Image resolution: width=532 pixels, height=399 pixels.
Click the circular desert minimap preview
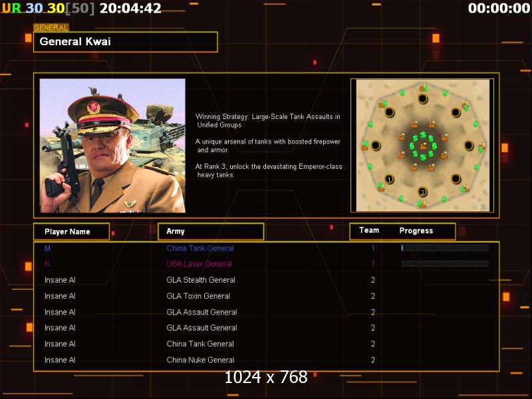point(422,146)
